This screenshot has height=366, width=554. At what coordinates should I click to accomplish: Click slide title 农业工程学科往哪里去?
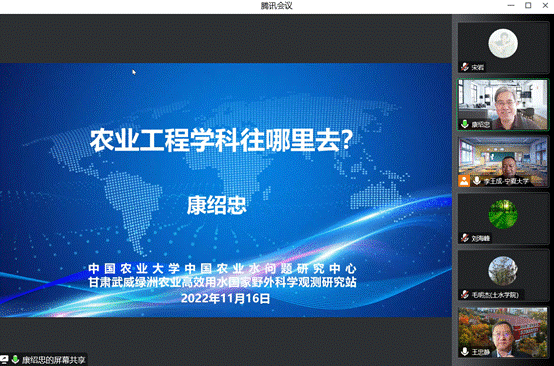point(221,140)
